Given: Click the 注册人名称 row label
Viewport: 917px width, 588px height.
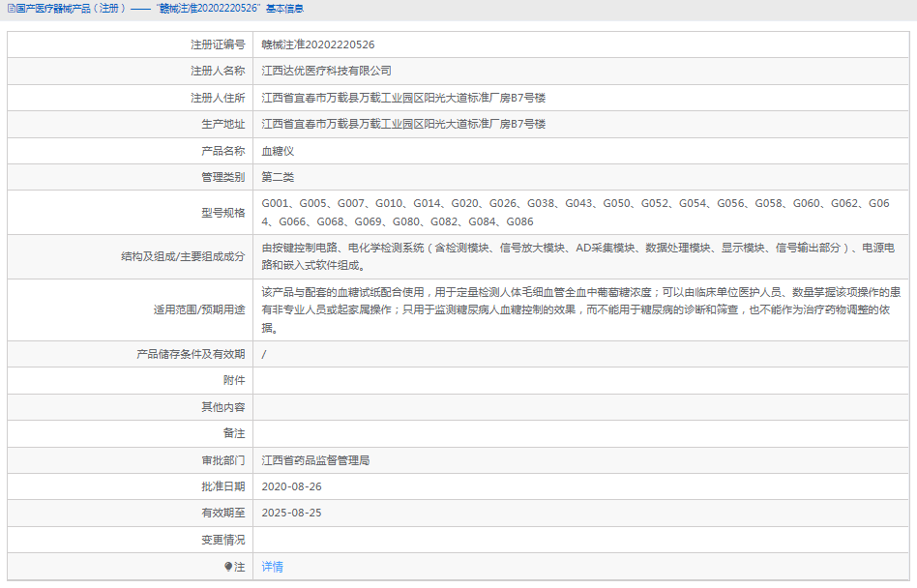Looking at the screenshot, I should (x=215, y=70).
